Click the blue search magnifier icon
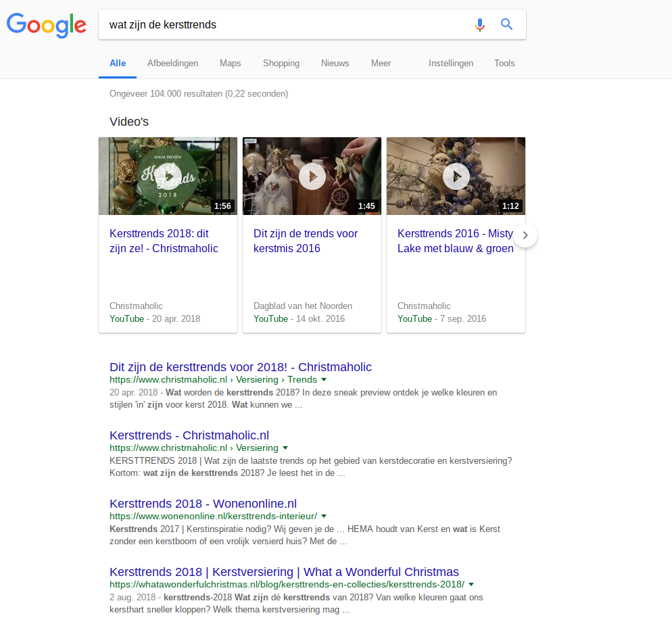672x624 pixels. pos(506,24)
